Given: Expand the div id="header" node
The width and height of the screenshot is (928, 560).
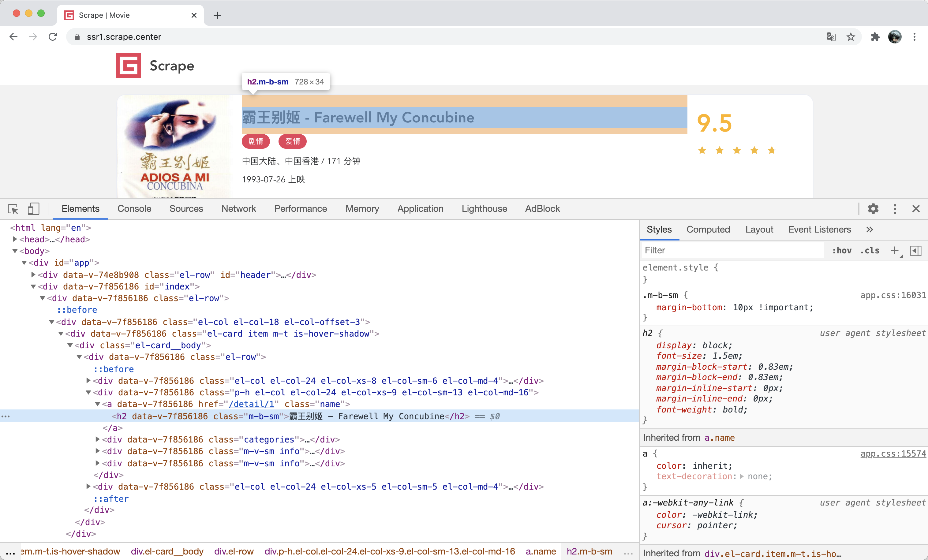Looking at the screenshot, I should 33,274.
